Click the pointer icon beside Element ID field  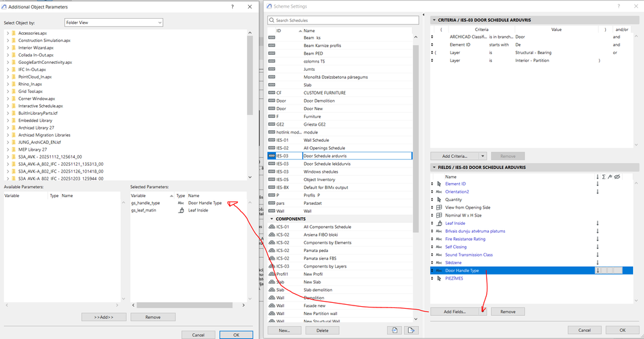(x=439, y=184)
